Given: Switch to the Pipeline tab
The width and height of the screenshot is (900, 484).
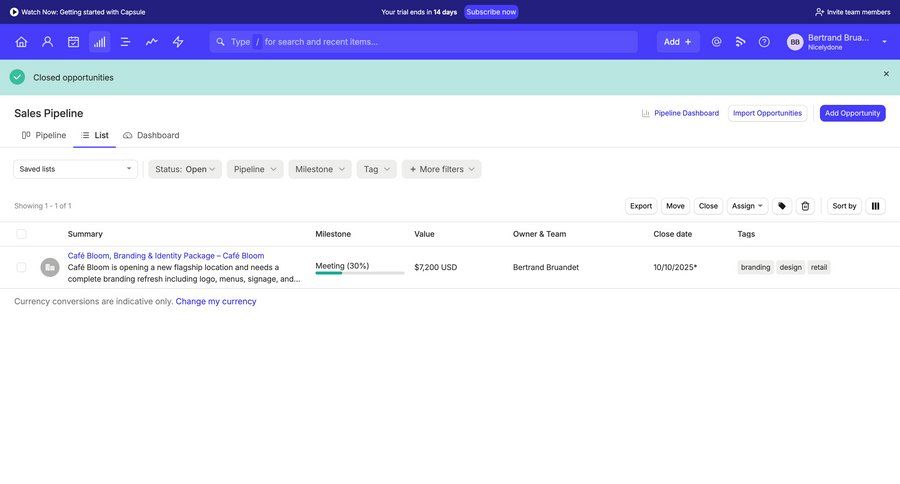Looking at the screenshot, I should pyautogui.click(x=44, y=135).
